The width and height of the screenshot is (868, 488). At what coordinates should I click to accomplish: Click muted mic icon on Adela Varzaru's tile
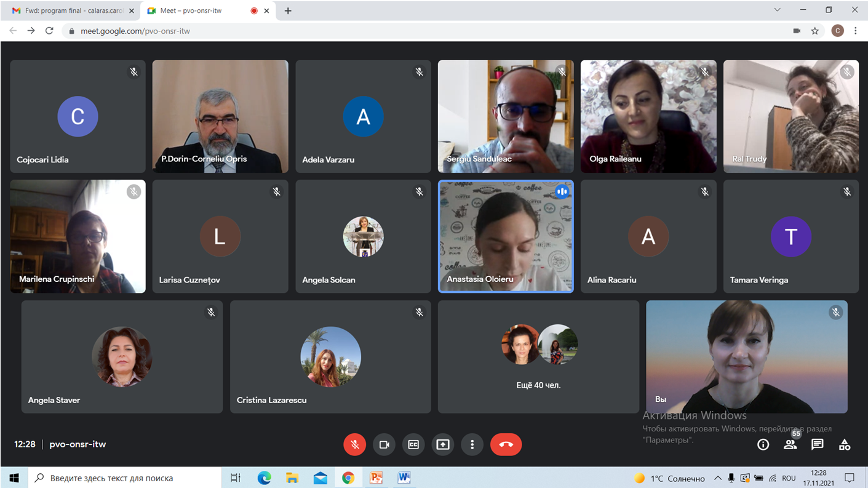point(419,72)
